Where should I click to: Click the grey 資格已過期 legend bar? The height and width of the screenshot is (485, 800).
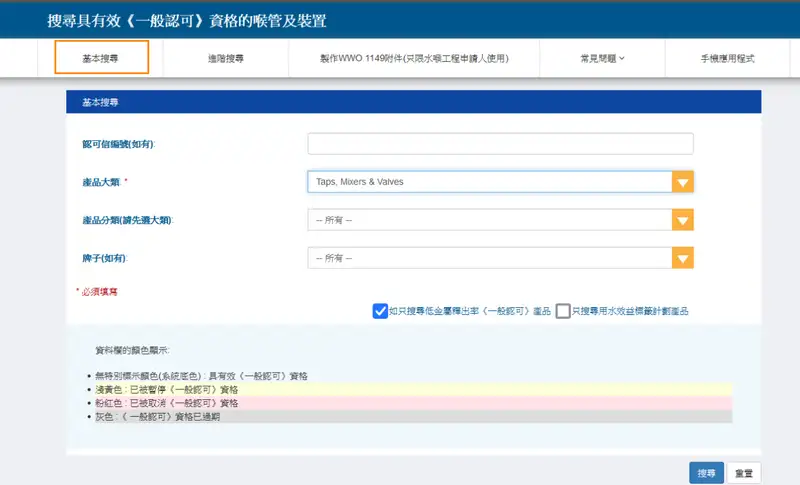click(410, 416)
